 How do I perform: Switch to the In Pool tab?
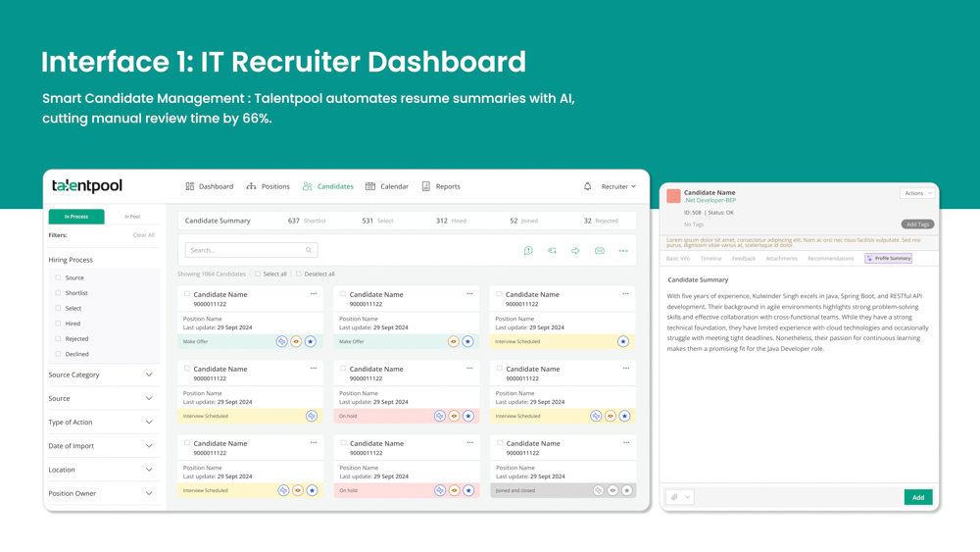click(x=132, y=217)
